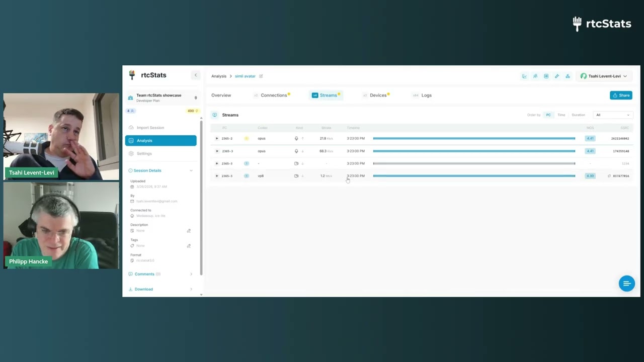Click the yellow badge on 2365-2 row
Image resolution: width=644 pixels, height=362 pixels.
(247, 138)
